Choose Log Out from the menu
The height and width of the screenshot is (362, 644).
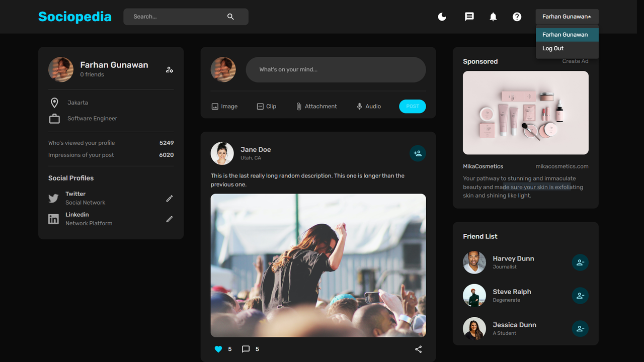pyautogui.click(x=552, y=48)
